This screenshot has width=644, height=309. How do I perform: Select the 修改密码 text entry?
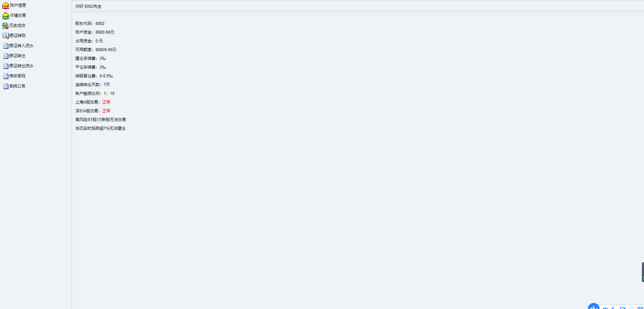pos(17,76)
